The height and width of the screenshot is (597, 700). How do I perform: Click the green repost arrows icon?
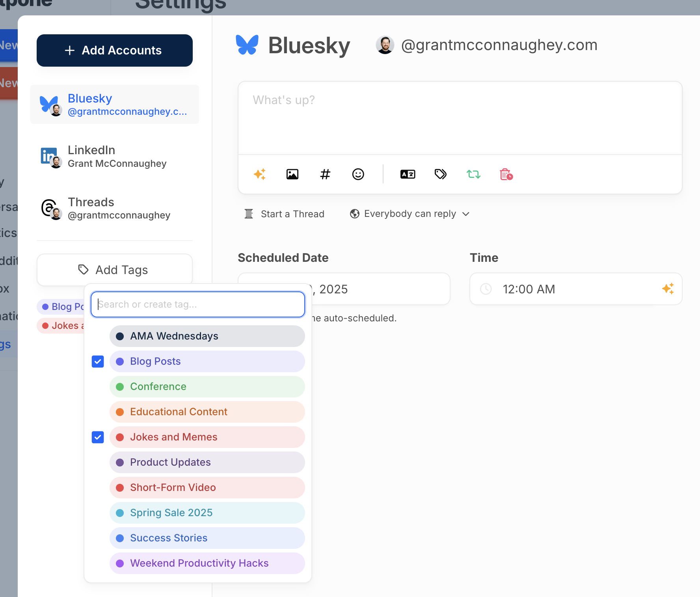(x=473, y=174)
